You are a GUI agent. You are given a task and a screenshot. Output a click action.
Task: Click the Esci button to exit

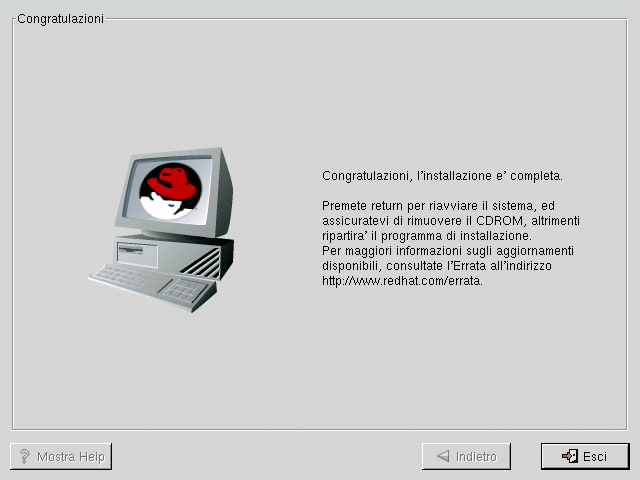click(x=585, y=456)
